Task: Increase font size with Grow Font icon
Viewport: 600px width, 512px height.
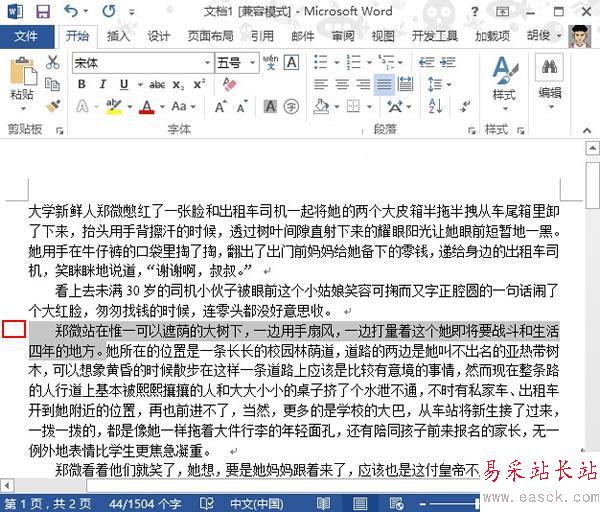Action: pyautogui.click(x=221, y=107)
